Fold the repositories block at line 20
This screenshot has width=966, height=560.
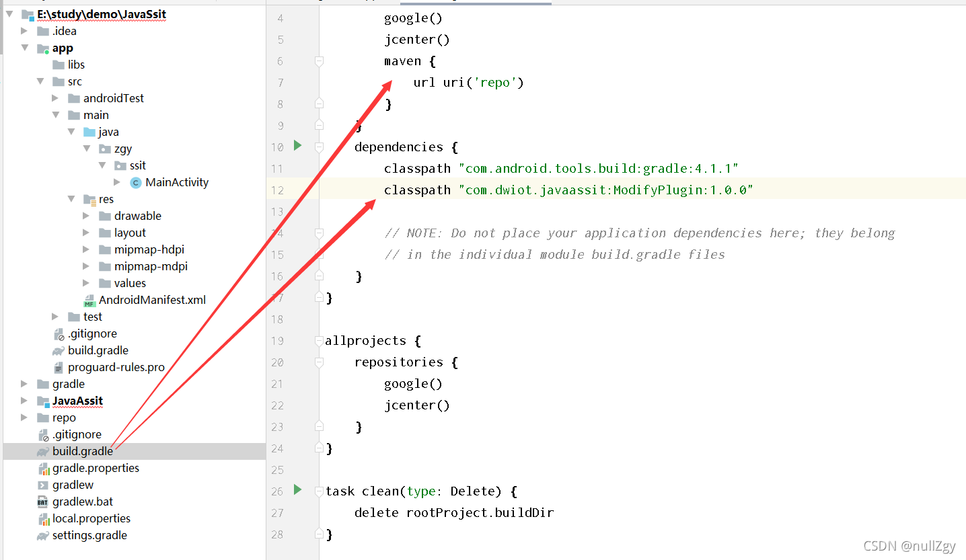pos(320,362)
